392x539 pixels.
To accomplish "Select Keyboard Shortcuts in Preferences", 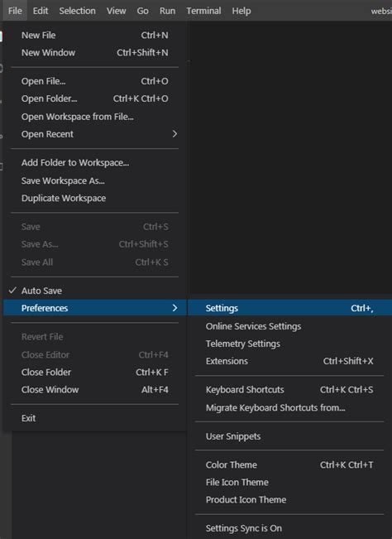I will [x=289, y=389].
